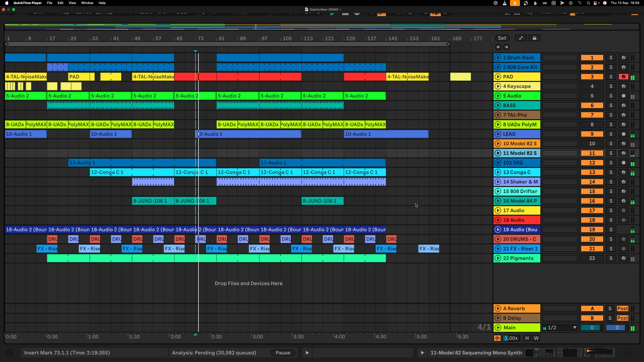Click the preview play button in status bar

(307, 353)
